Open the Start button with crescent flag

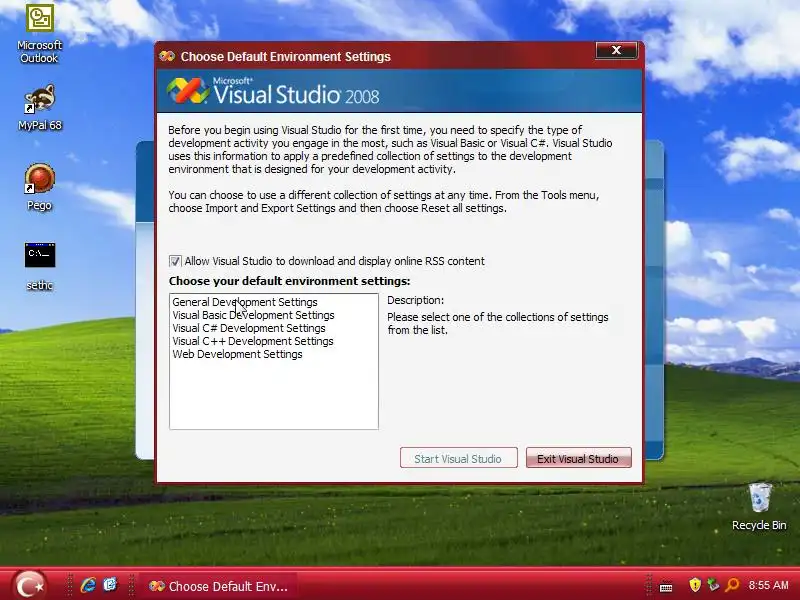(x=29, y=585)
